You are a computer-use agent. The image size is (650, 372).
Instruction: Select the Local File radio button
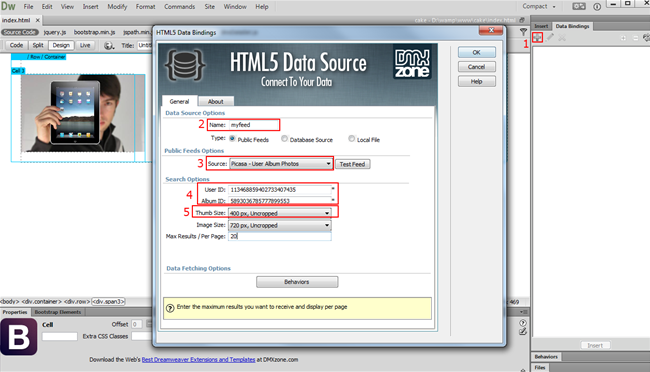[x=352, y=139]
